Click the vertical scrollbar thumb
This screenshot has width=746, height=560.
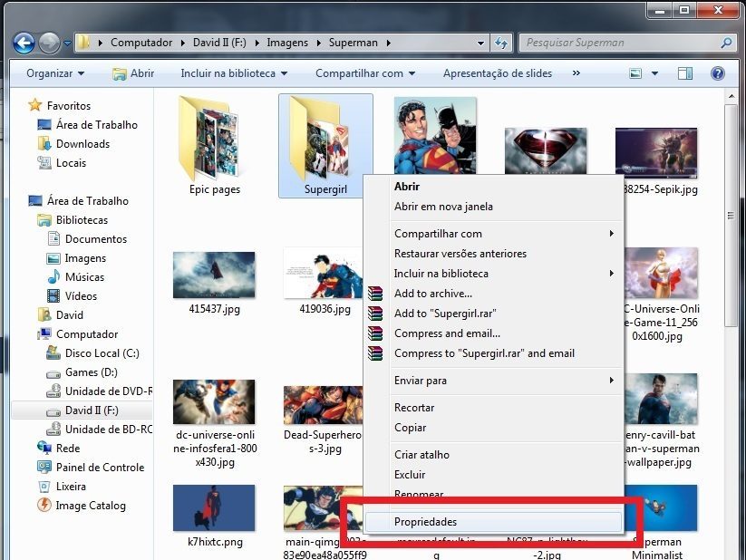pyautogui.click(x=731, y=215)
